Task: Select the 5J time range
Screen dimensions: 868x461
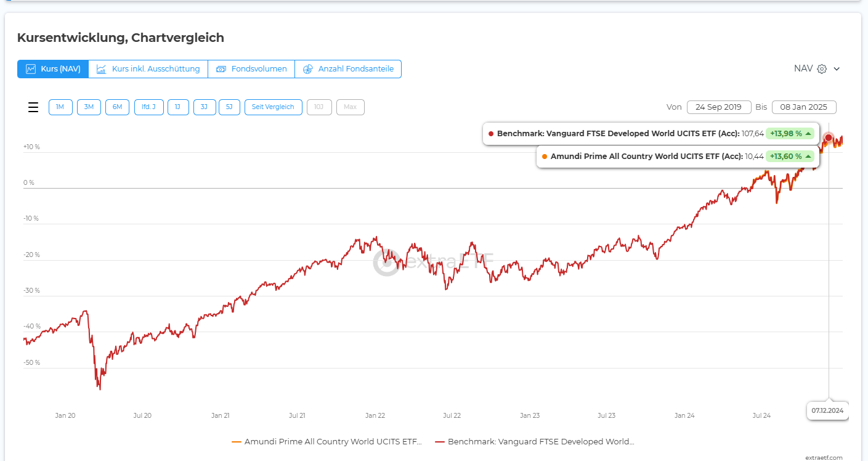Action: pyautogui.click(x=229, y=107)
